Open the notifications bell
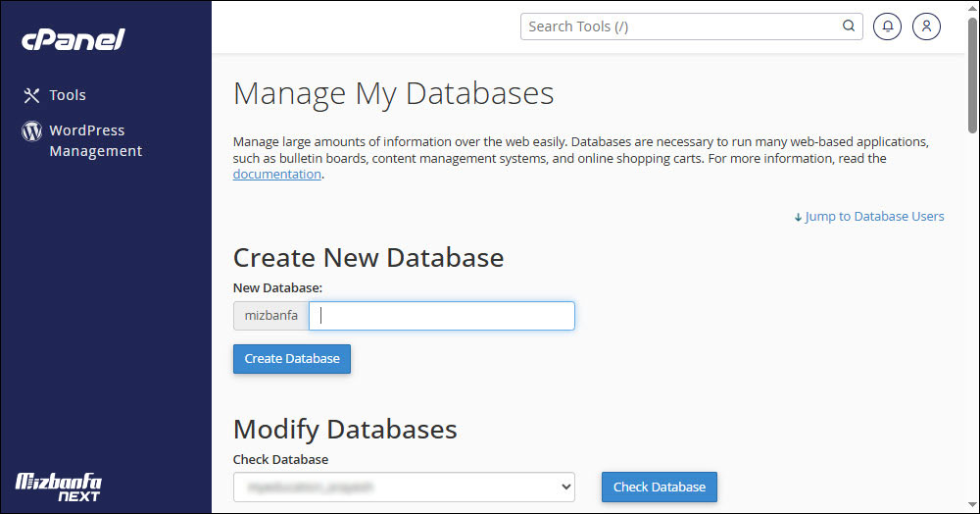Screen dimensions: 980x514 pyautogui.click(x=887, y=26)
